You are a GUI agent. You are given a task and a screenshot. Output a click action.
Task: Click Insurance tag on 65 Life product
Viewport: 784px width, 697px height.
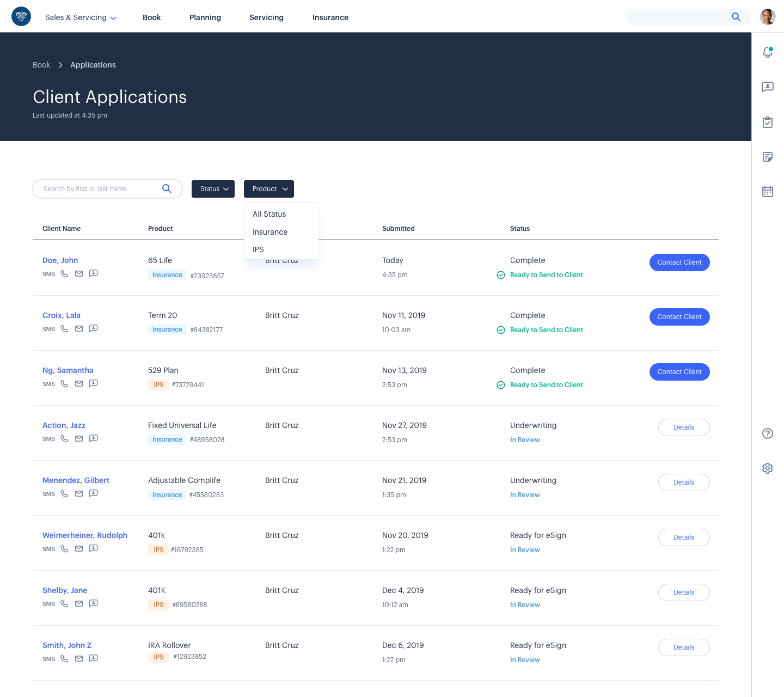pos(167,275)
